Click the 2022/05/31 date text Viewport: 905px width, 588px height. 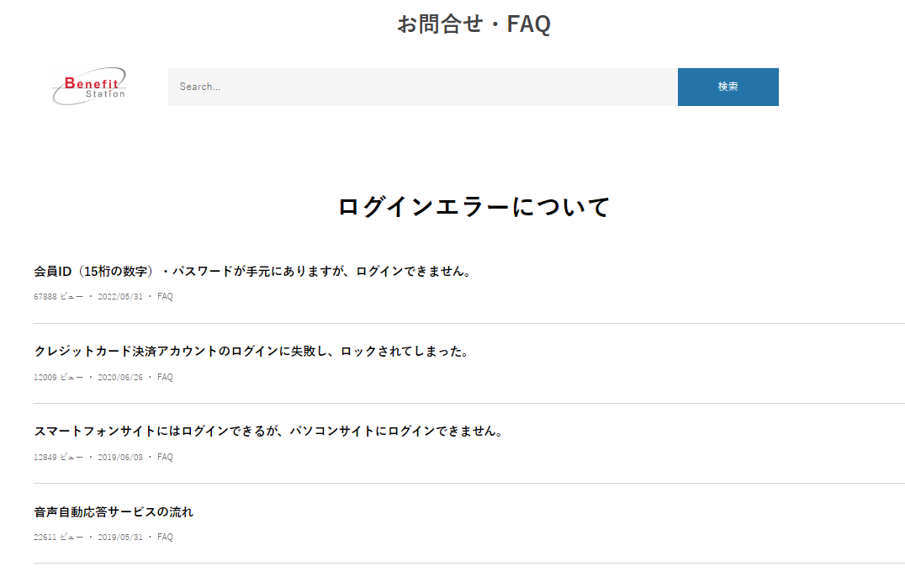(120, 297)
